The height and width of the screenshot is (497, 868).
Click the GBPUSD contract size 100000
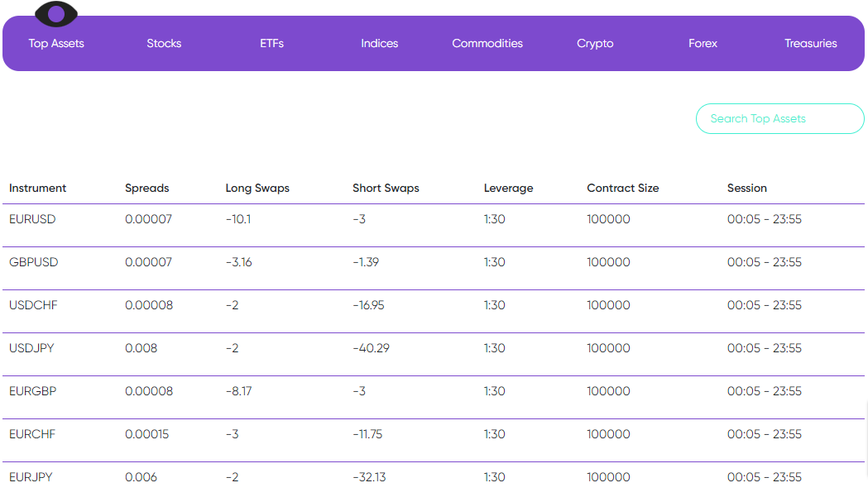tap(608, 262)
